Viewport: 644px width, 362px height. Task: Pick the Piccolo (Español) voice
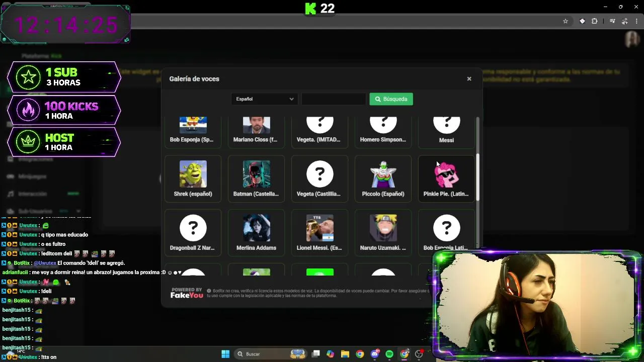pos(383,179)
